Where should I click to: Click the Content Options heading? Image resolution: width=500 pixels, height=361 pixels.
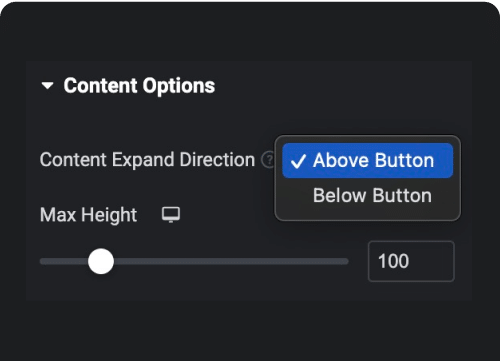(x=139, y=86)
